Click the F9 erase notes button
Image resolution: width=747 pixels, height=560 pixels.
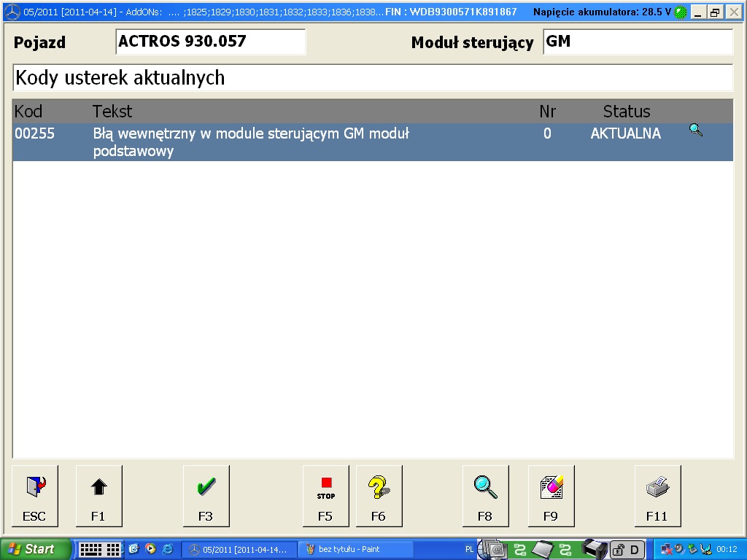tap(551, 496)
